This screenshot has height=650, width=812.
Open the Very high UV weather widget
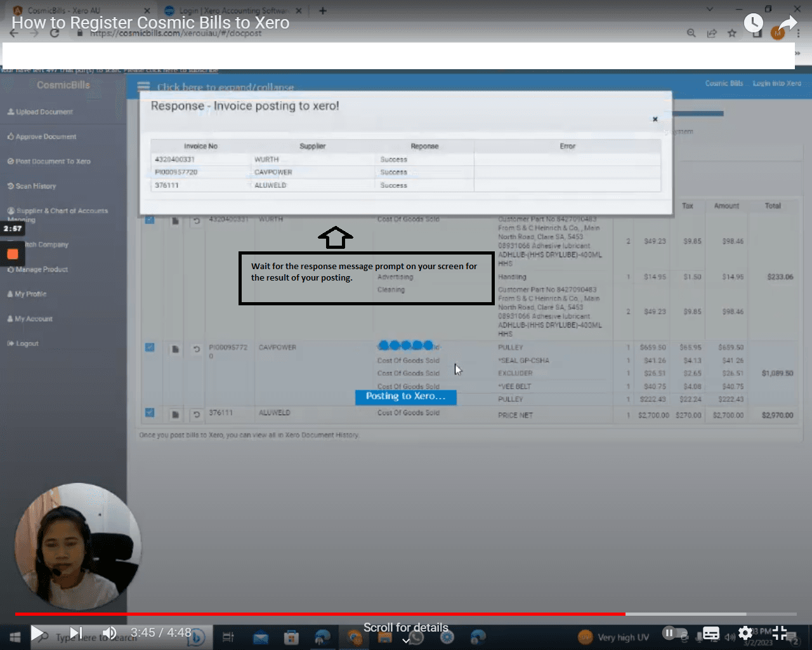tap(613, 637)
